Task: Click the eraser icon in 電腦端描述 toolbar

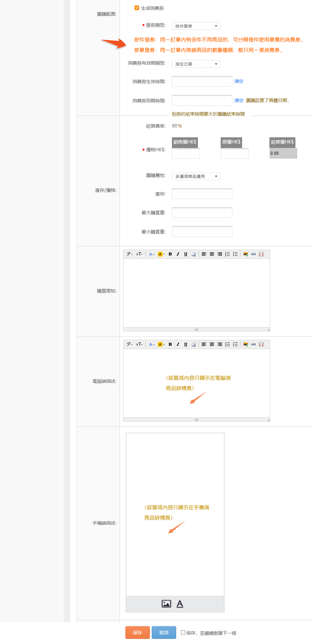Action: point(194,344)
